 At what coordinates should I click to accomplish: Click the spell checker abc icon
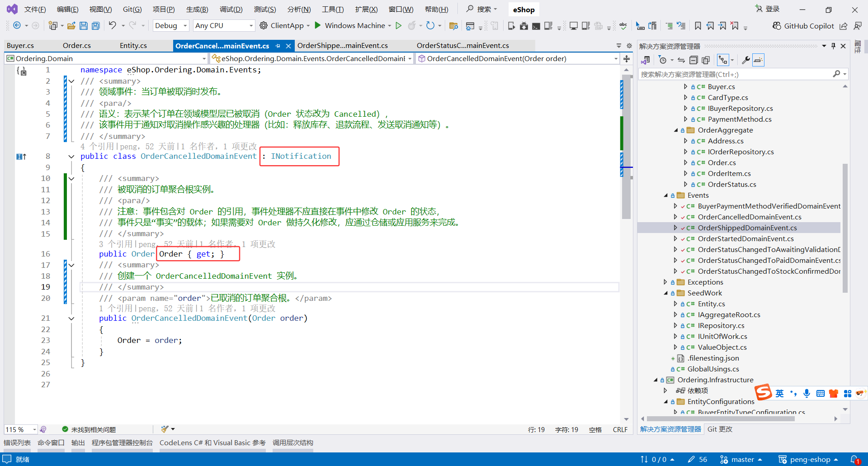pos(623,26)
